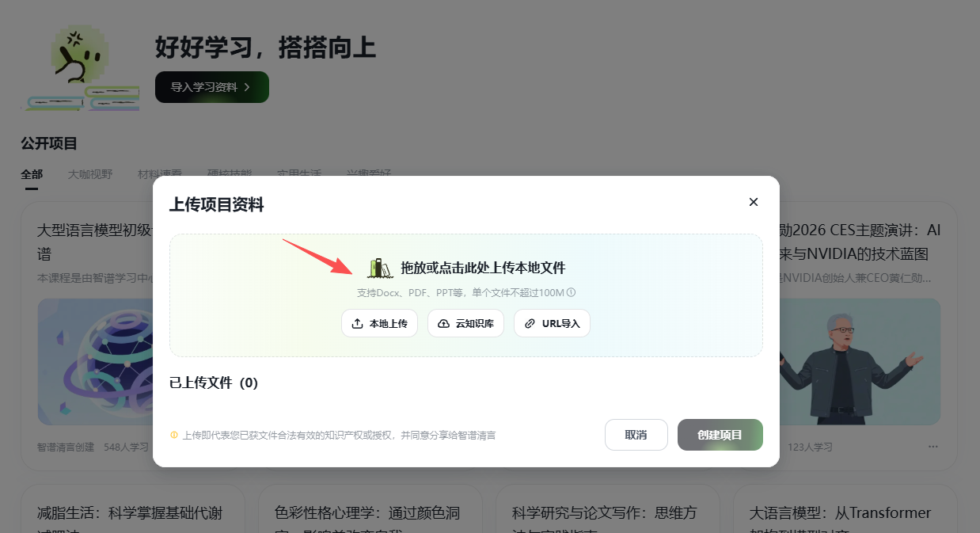Click the yellow notice icon before the upload disclaimer

coord(174,435)
